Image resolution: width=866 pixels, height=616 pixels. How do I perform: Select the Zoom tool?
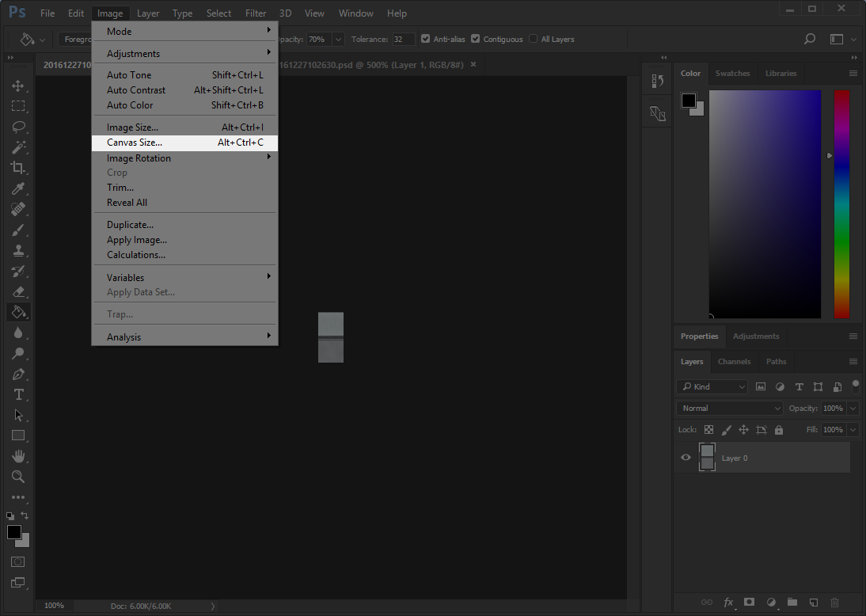pyautogui.click(x=18, y=476)
